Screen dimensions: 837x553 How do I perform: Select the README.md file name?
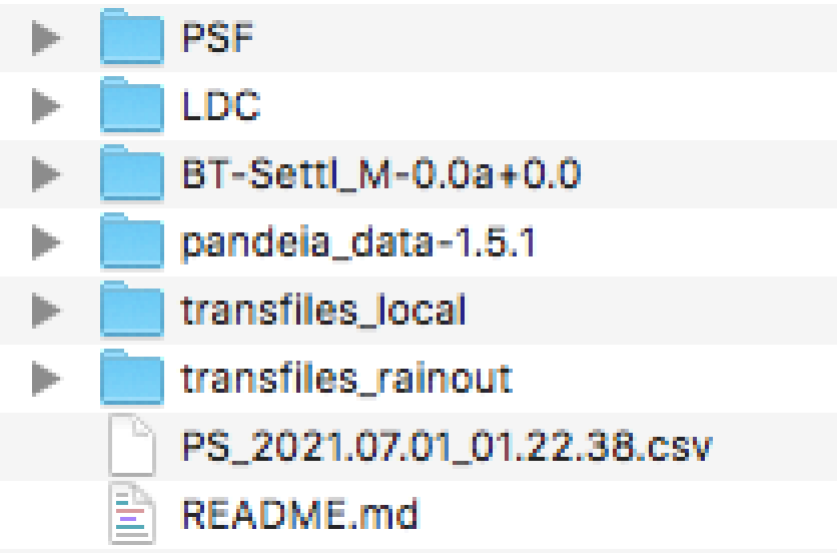coord(299,513)
